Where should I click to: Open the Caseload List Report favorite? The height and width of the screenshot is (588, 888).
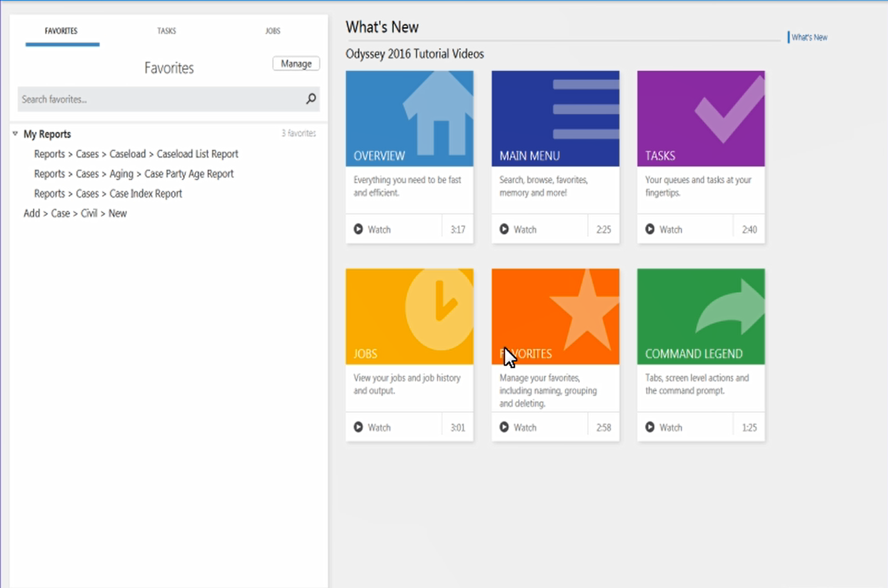click(x=136, y=154)
